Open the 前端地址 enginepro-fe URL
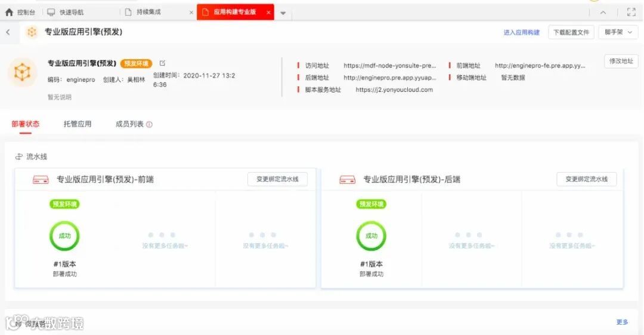Image resolution: width=644 pixels, height=335 pixels. pos(540,66)
